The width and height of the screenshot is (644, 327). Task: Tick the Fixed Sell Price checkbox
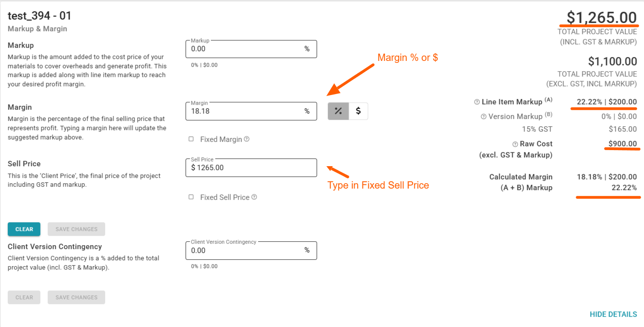point(191,197)
